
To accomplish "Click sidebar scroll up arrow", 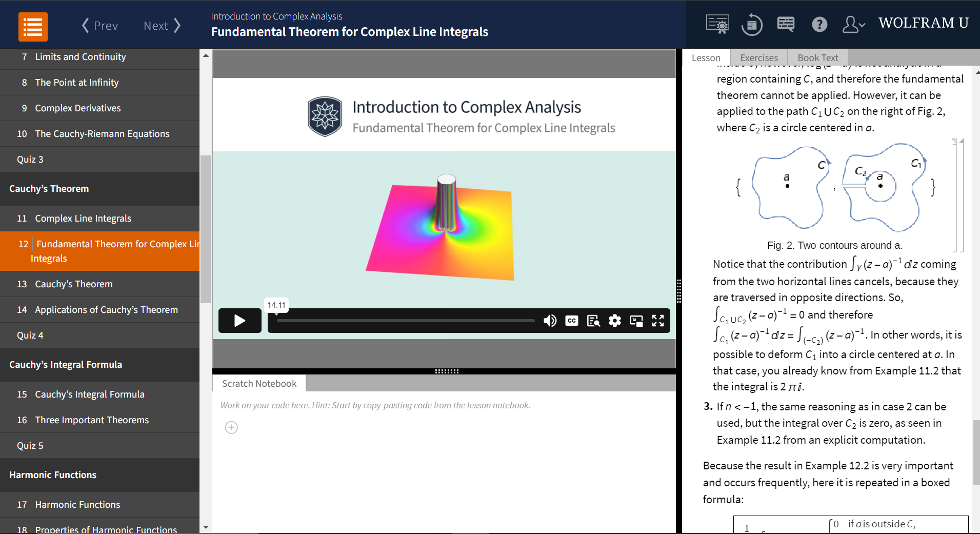I will coord(206,55).
